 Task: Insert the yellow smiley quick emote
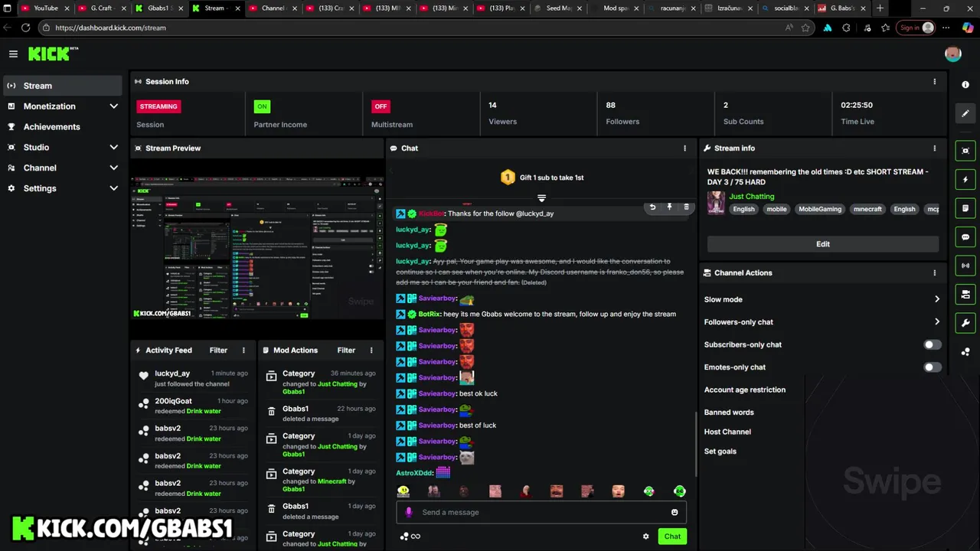coord(403,491)
